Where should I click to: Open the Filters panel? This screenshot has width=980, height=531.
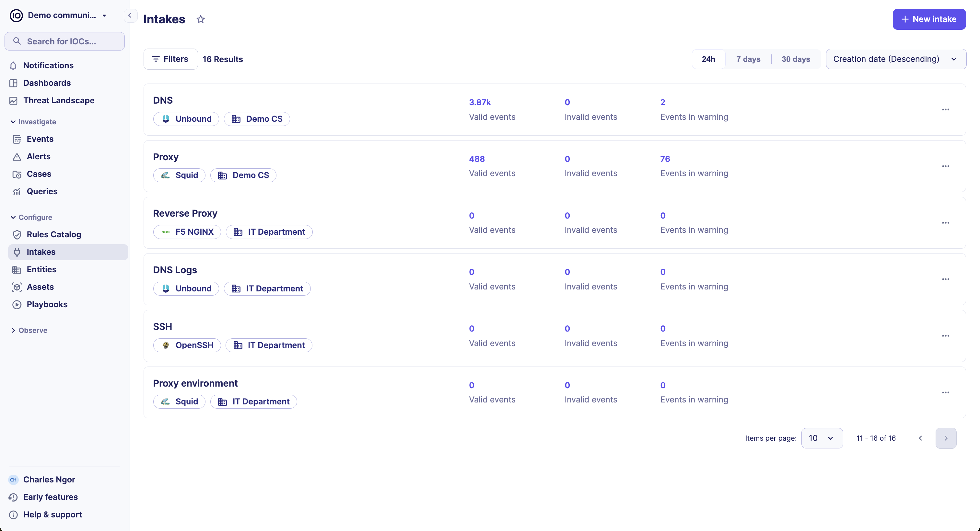tap(170, 59)
